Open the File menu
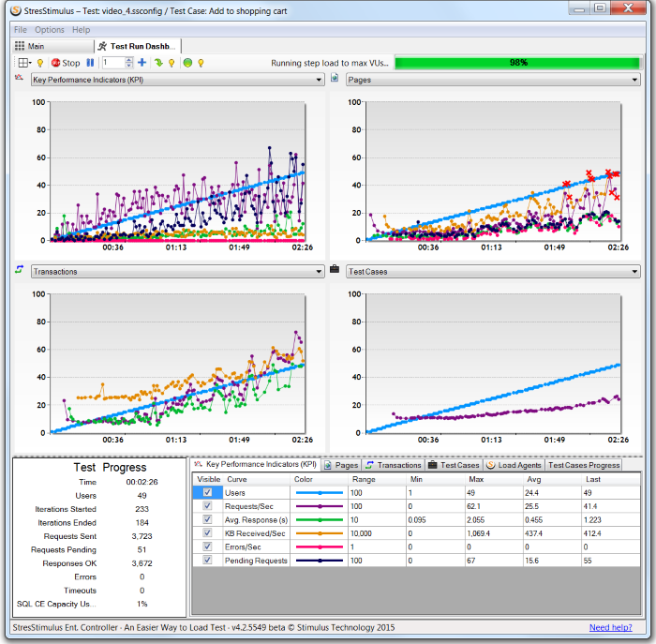 tap(20, 30)
